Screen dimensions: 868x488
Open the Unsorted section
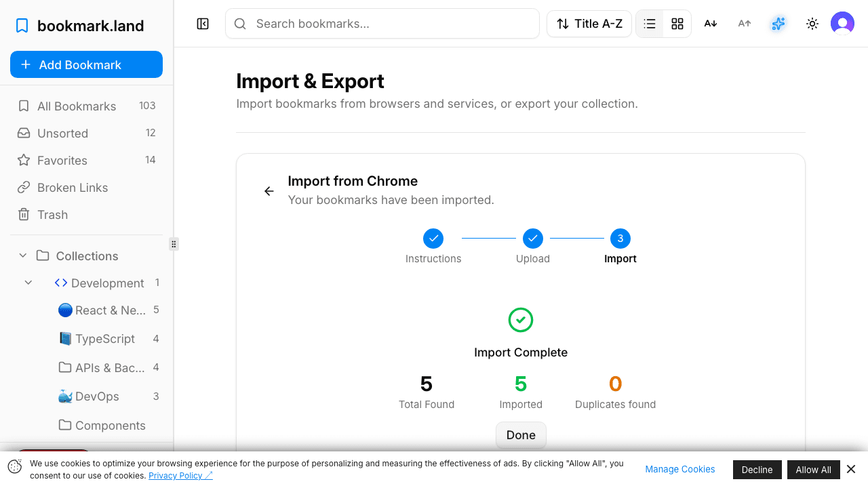click(x=87, y=133)
